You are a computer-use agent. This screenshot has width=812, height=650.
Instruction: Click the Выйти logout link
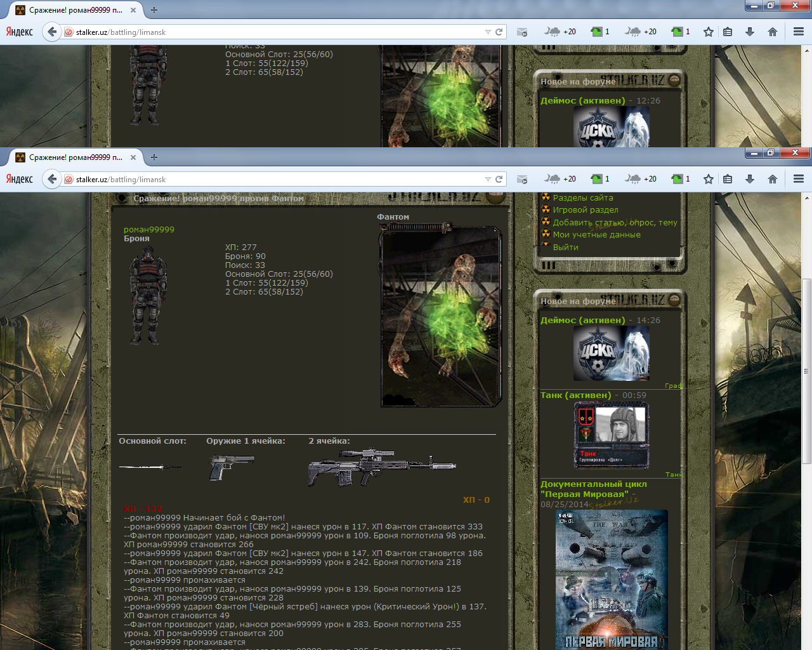(565, 247)
